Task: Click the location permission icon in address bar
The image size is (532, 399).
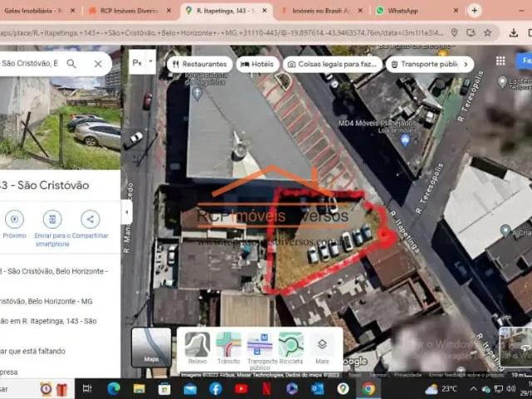Action: click(455, 32)
